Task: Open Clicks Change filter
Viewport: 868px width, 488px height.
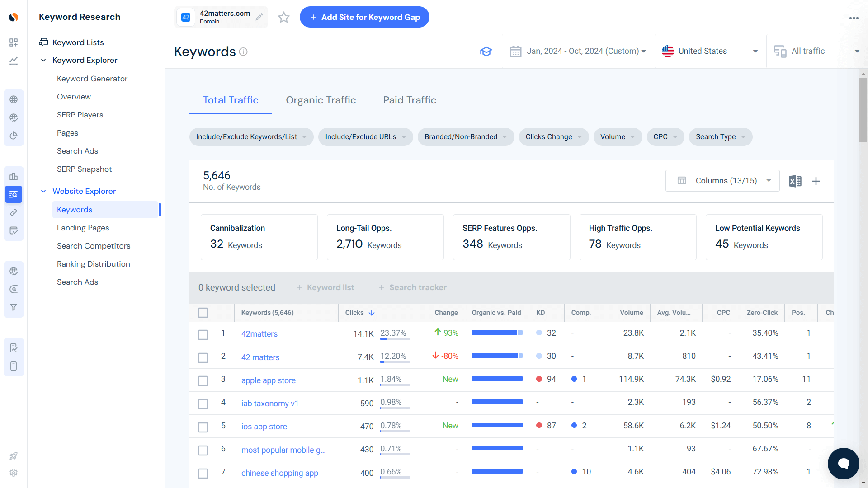Action: coord(554,137)
